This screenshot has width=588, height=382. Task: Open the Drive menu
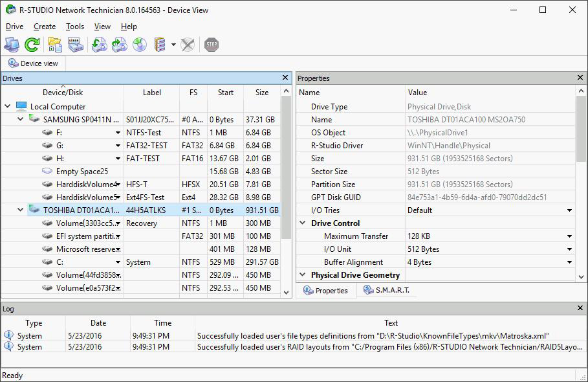[x=15, y=27]
